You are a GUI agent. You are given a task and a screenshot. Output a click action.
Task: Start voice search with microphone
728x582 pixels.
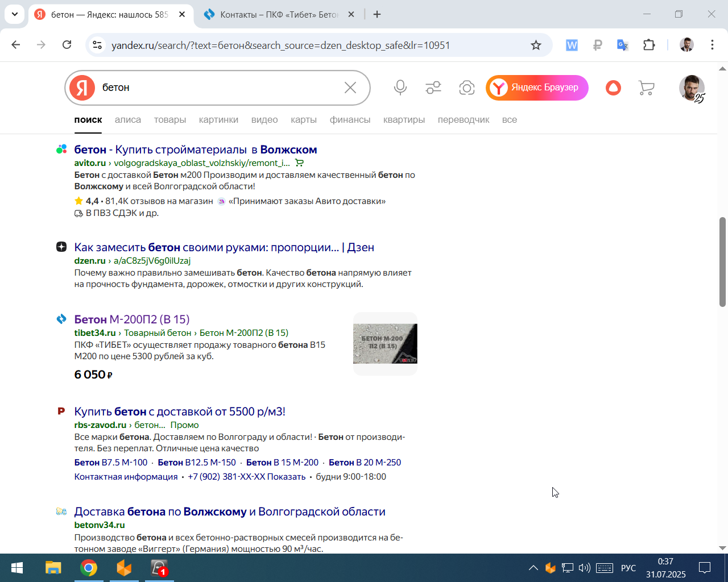[x=400, y=88]
